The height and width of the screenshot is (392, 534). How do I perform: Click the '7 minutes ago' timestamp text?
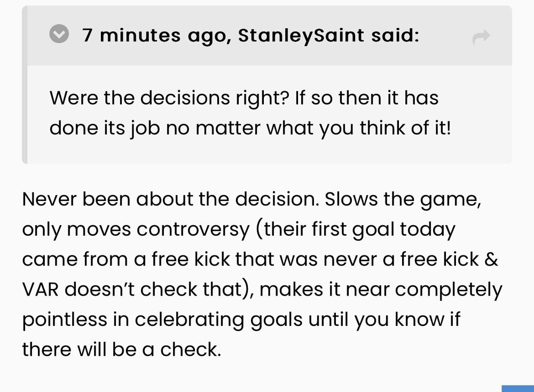(151, 36)
